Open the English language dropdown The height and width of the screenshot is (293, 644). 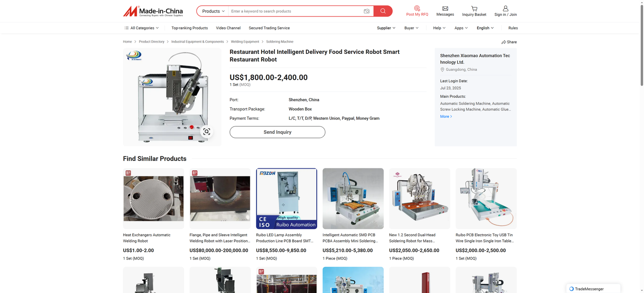(x=485, y=28)
